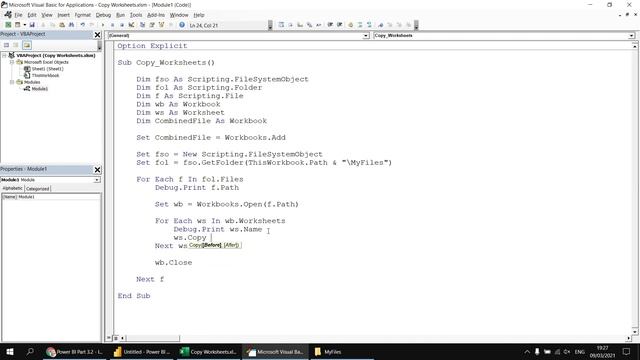
Task: Click View Code in Project Explorer
Action: (7, 45)
